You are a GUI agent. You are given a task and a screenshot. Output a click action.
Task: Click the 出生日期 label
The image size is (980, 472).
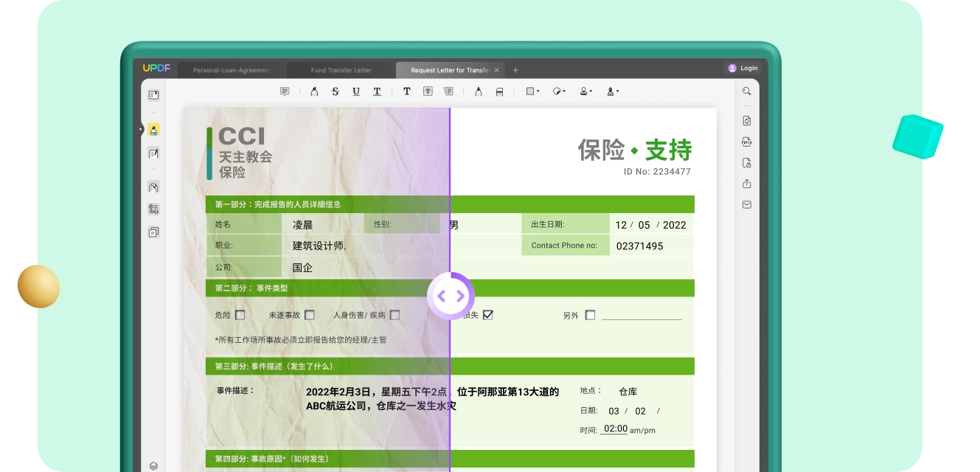[547, 224]
